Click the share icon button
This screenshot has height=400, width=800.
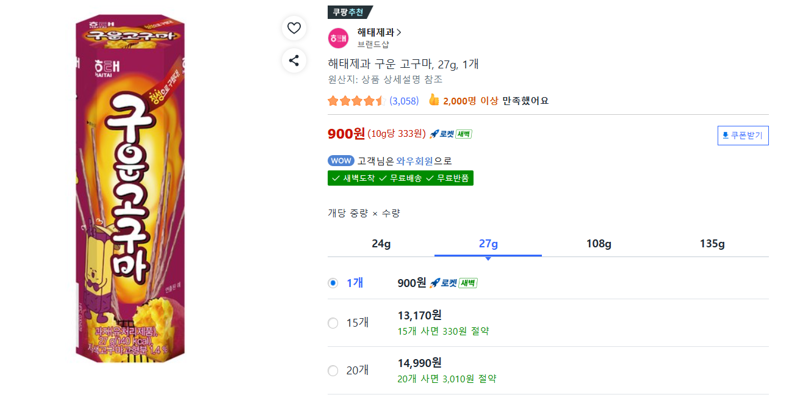(x=294, y=61)
